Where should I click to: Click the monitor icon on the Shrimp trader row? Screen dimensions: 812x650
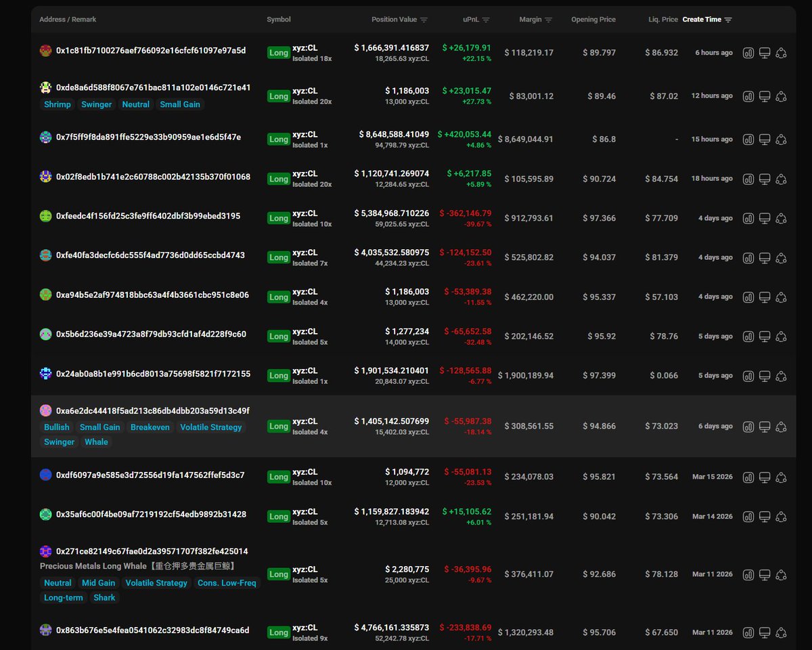pos(765,95)
